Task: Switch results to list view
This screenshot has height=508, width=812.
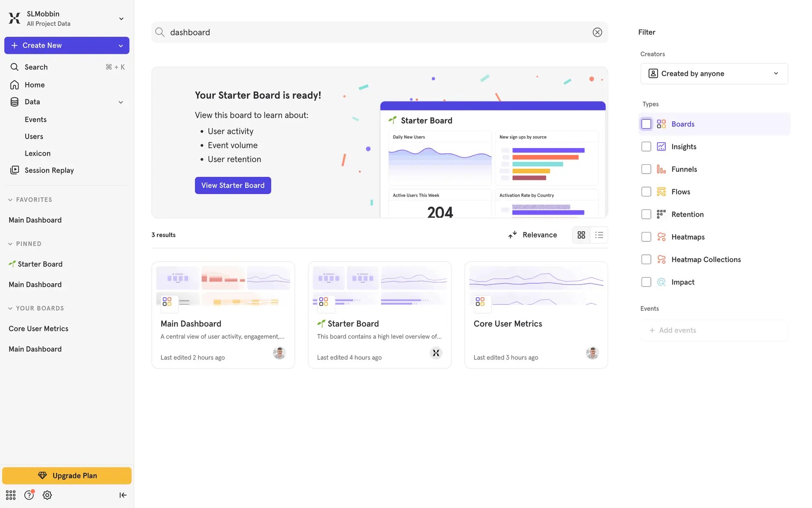Action: tap(599, 235)
